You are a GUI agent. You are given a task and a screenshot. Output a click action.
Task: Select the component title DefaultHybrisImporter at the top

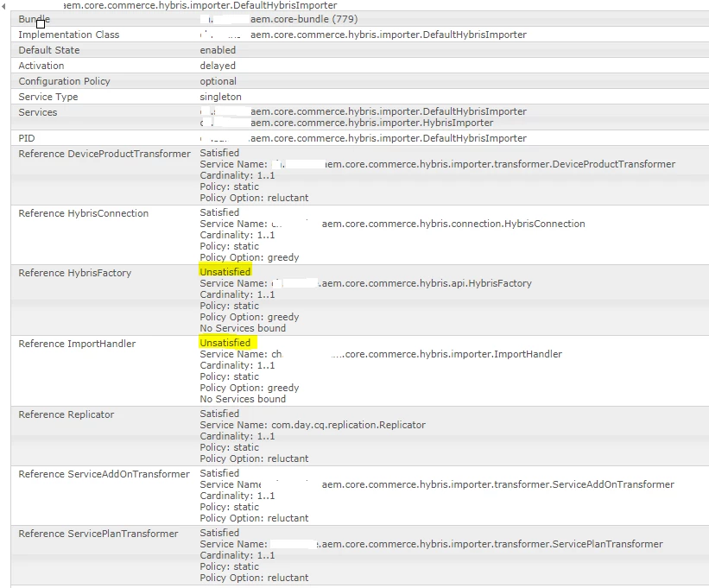(199, 5)
